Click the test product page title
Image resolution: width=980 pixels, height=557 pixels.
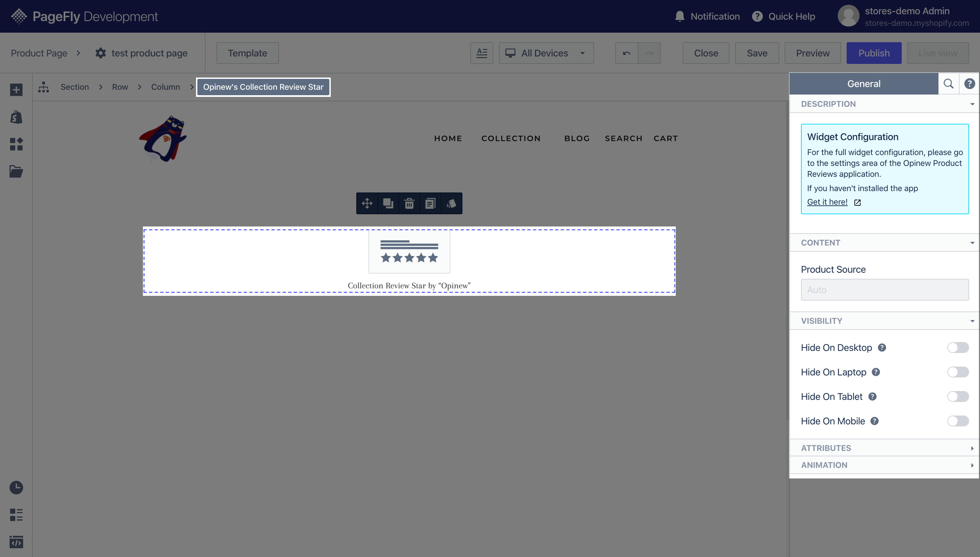click(149, 53)
